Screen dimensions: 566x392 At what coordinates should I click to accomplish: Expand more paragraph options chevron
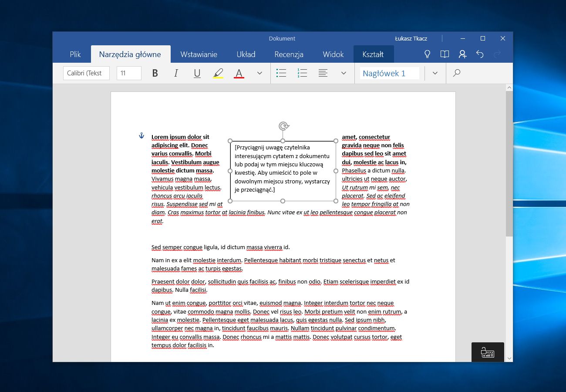pyautogui.click(x=344, y=73)
